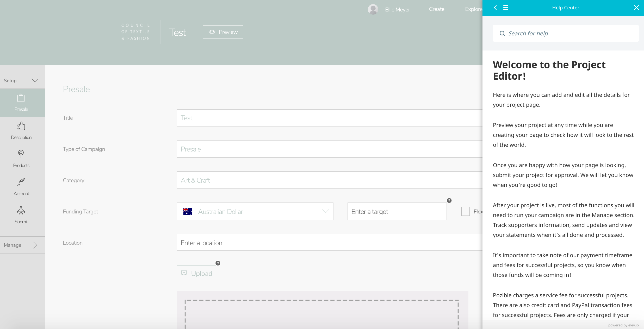Click the Upload button
Screen dimensions: 644x329
click(196, 274)
